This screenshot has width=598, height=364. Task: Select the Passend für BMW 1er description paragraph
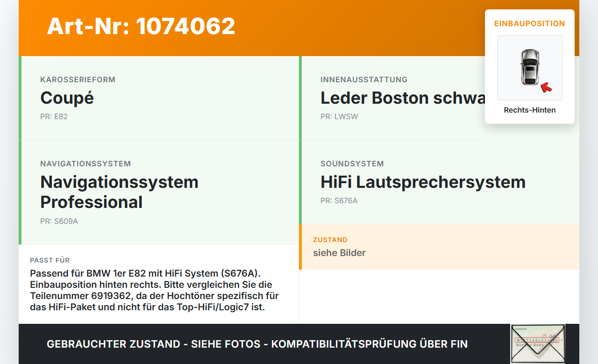(x=154, y=290)
